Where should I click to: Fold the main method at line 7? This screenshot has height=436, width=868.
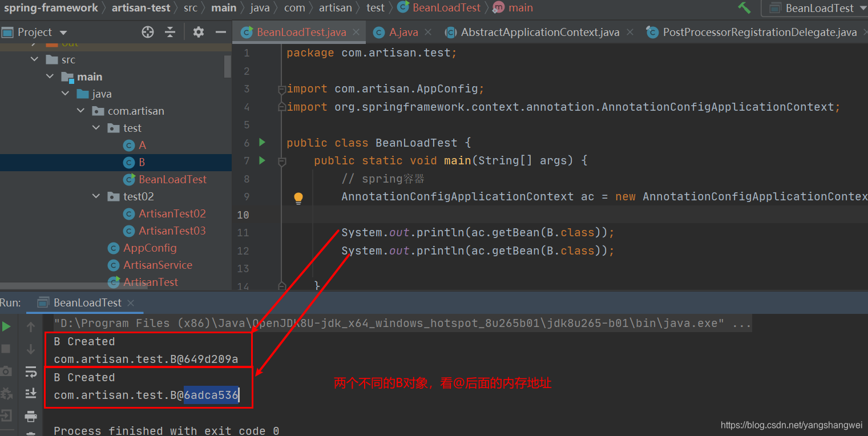point(281,162)
